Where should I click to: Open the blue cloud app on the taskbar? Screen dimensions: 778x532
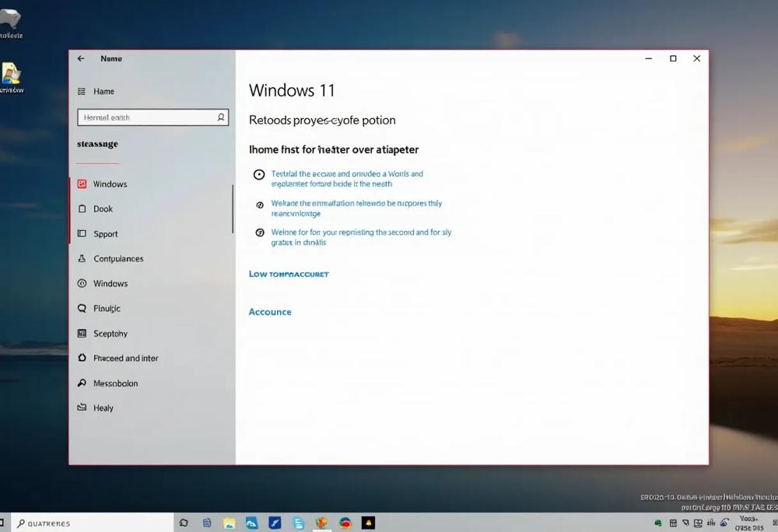[x=251, y=523]
